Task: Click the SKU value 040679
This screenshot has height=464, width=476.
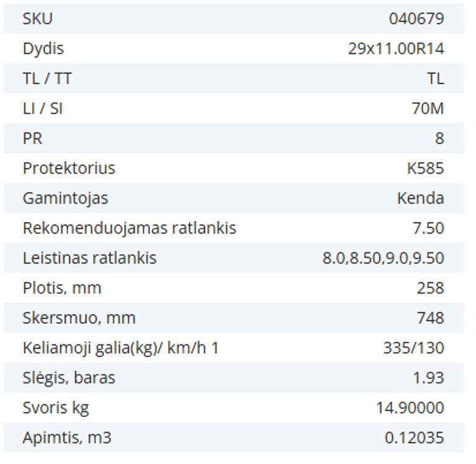Action: pyautogui.click(x=416, y=19)
